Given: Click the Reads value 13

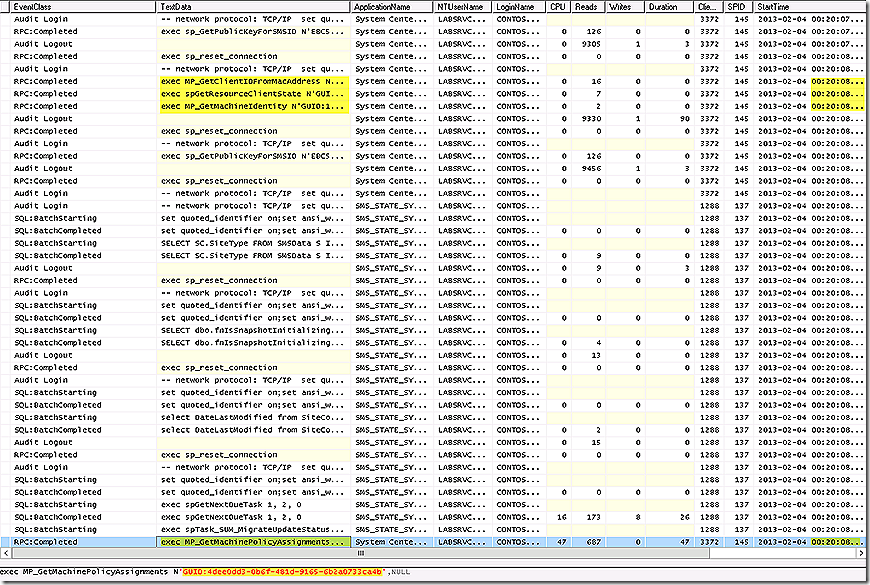Looking at the screenshot, I should (x=596, y=355).
